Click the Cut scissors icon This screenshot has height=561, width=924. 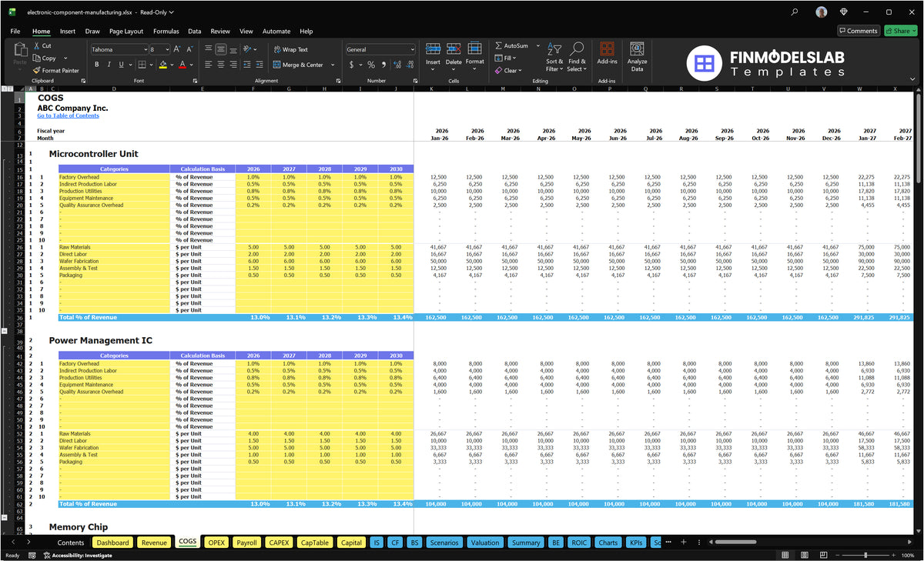[37, 46]
